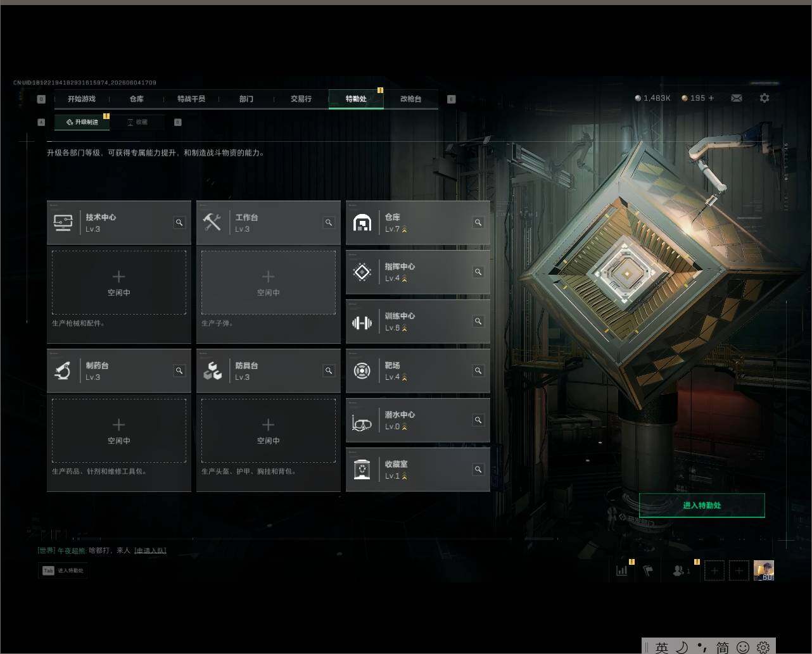
Task: Click the 训练中心 title text
Action: coord(400,316)
